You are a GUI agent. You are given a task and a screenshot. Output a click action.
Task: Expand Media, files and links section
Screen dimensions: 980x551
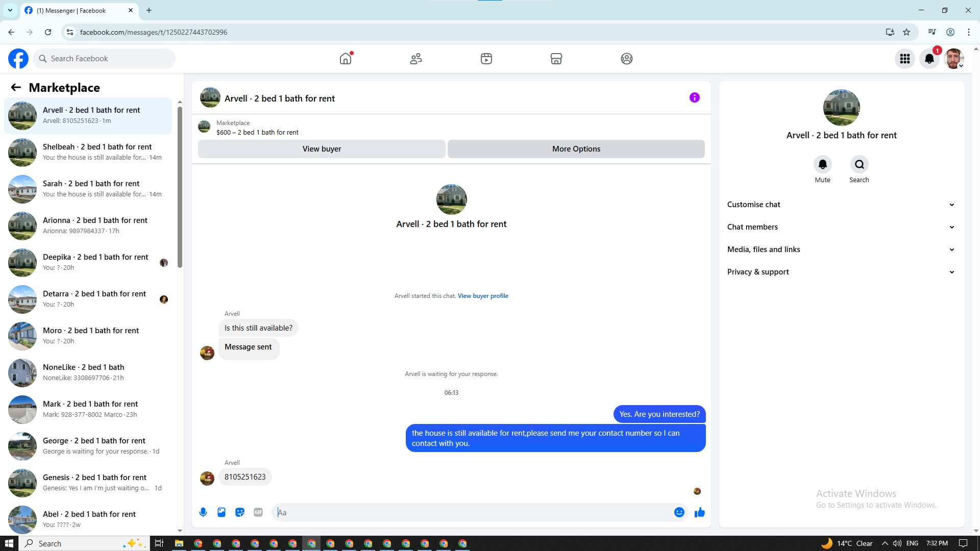click(x=841, y=249)
